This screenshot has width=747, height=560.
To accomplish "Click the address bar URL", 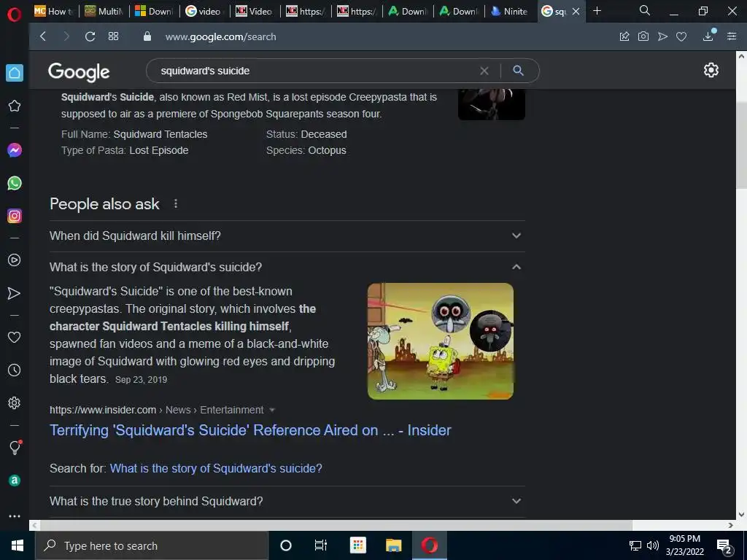I will click(220, 36).
